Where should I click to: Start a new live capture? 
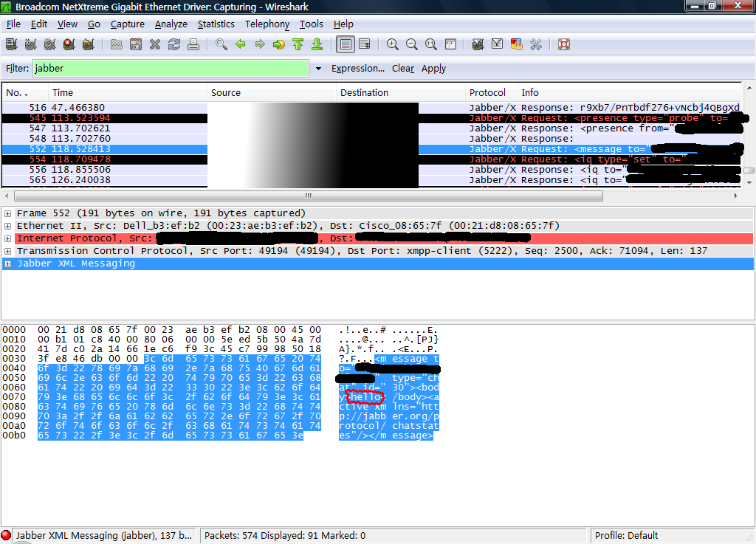tap(49, 45)
